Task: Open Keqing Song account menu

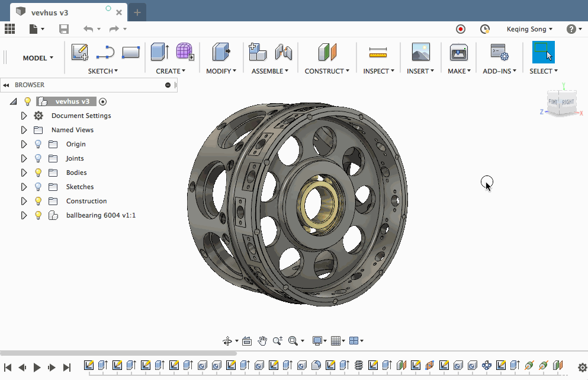Action: 529,29
